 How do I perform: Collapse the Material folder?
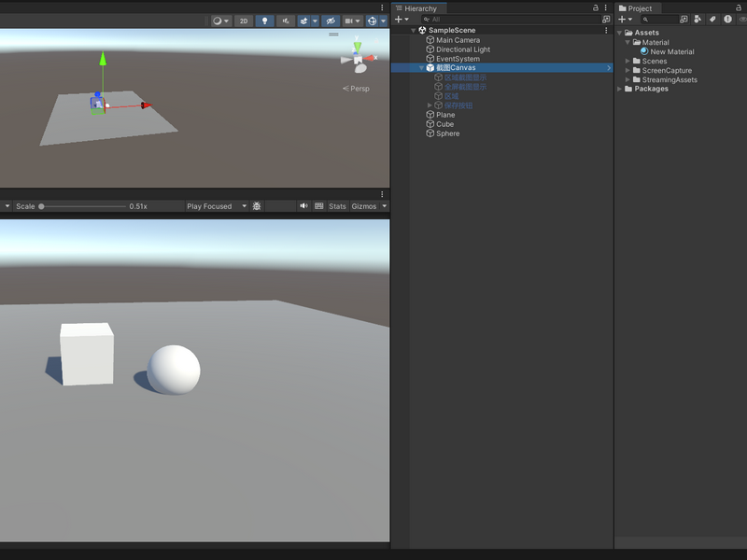(627, 42)
